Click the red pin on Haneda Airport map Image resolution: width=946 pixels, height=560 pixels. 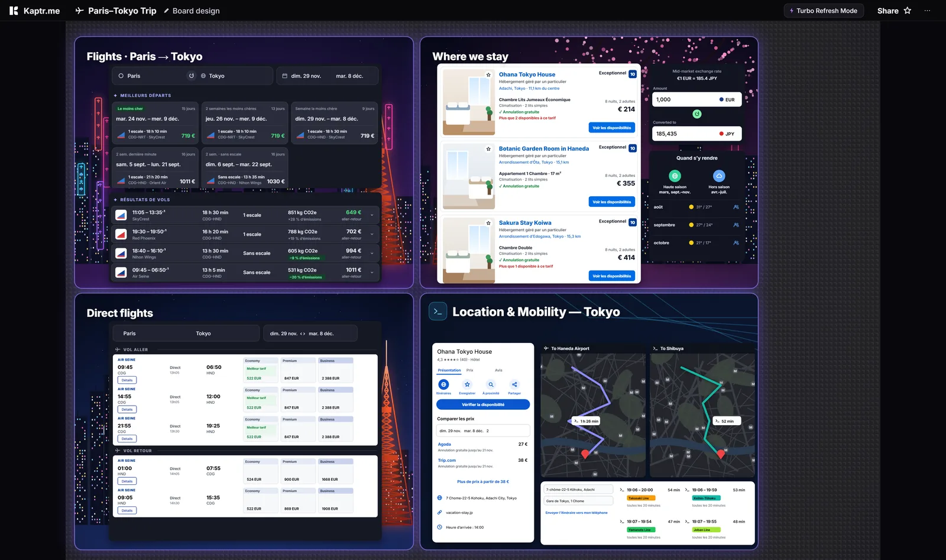click(x=585, y=454)
